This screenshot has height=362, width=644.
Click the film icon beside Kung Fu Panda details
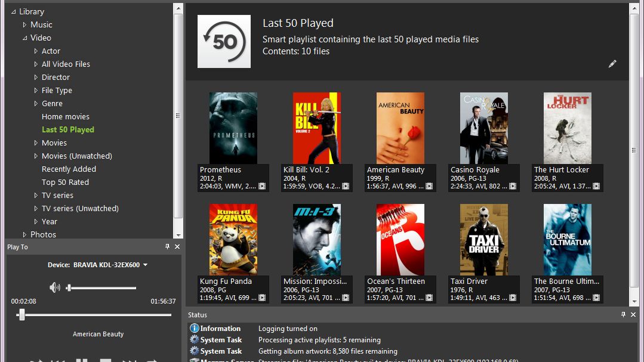coord(262,298)
